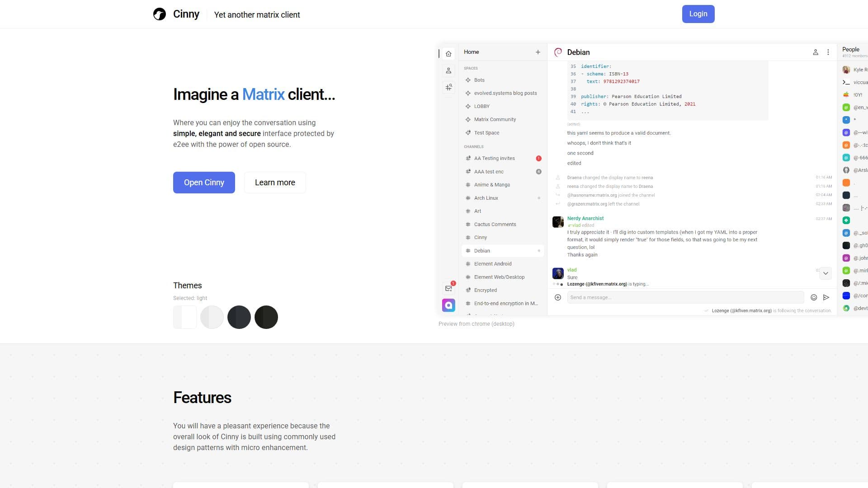
Task: Click the Home icon in preview sidebar
Action: [x=448, y=54]
